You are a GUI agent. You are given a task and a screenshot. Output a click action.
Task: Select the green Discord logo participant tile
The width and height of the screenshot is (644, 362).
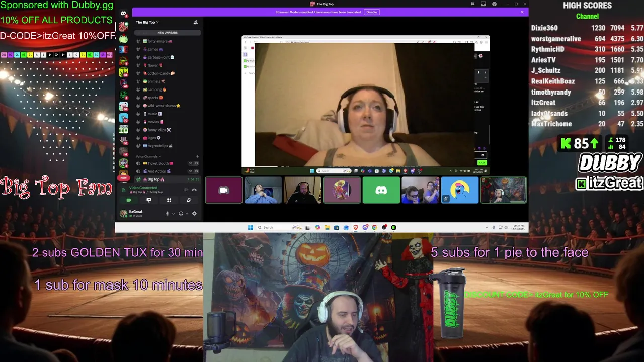click(381, 190)
